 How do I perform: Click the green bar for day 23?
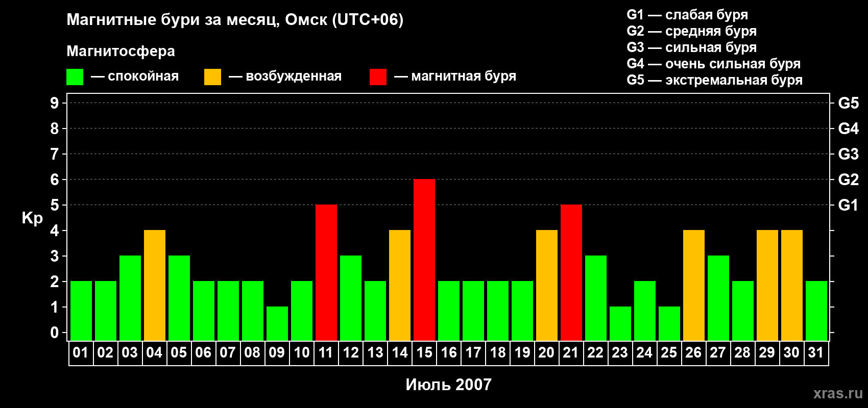click(620, 323)
